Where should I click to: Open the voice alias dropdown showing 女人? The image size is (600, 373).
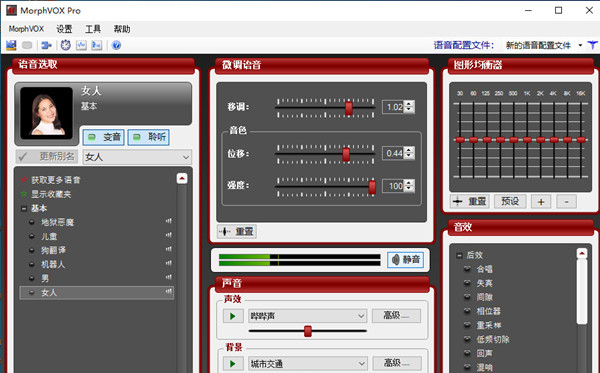pos(137,157)
